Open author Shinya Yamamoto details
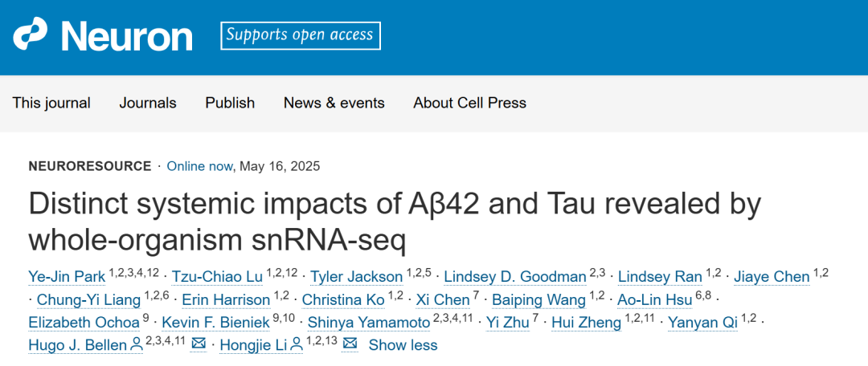 (x=368, y=322)
